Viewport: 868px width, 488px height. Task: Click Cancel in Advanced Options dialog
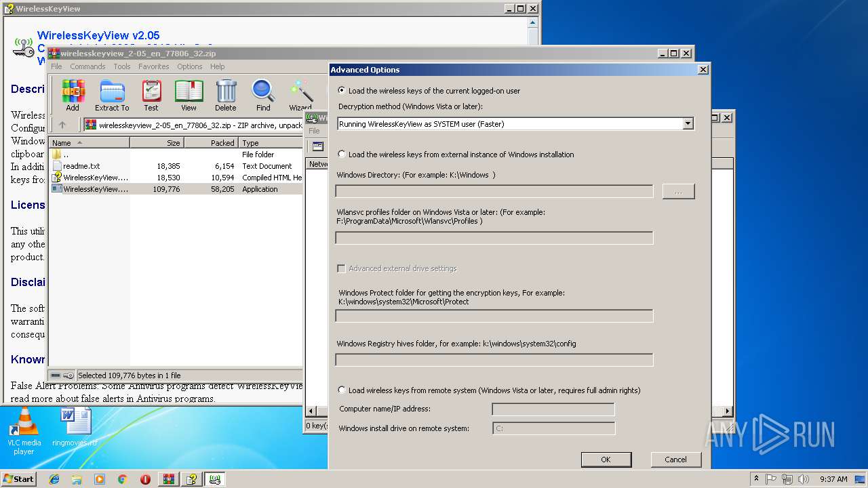tap(675, 460)
